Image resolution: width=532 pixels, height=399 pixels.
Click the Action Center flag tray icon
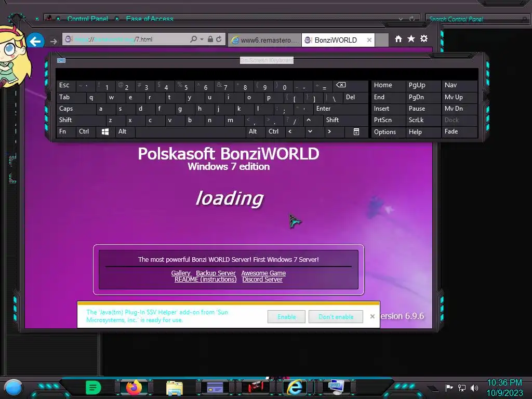point(449,388)
